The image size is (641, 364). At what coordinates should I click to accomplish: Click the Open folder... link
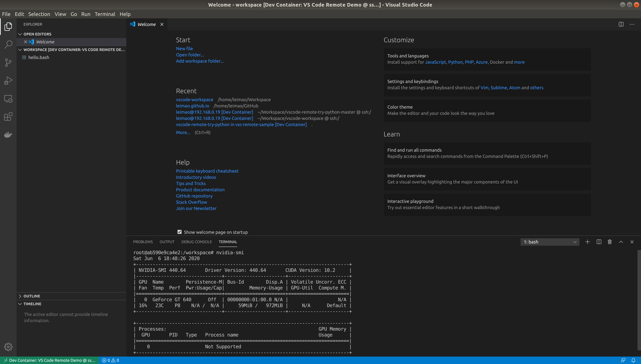pos(190,55)
